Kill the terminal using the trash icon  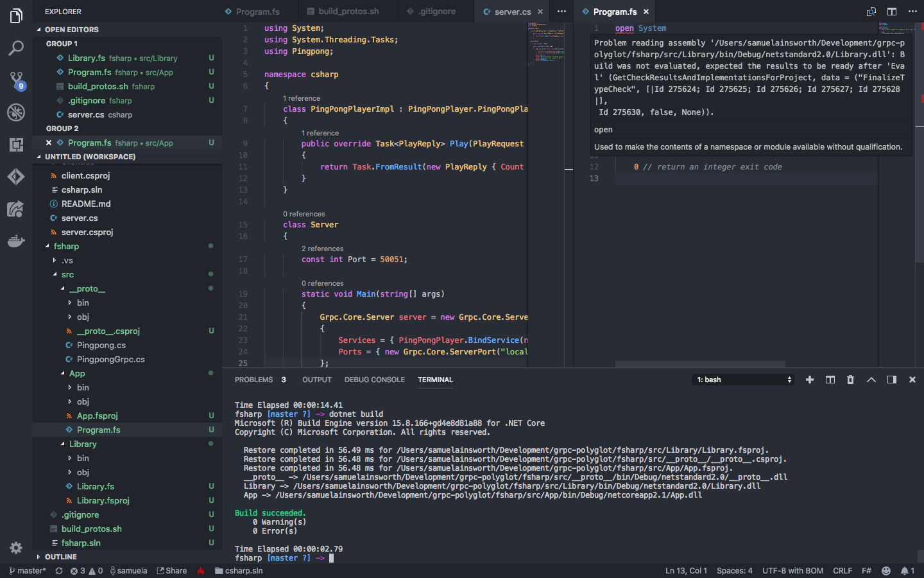coord(850,379)
